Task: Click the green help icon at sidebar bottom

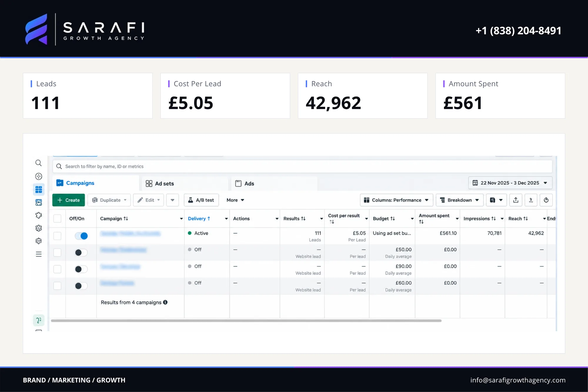Action: click(39, 320)
